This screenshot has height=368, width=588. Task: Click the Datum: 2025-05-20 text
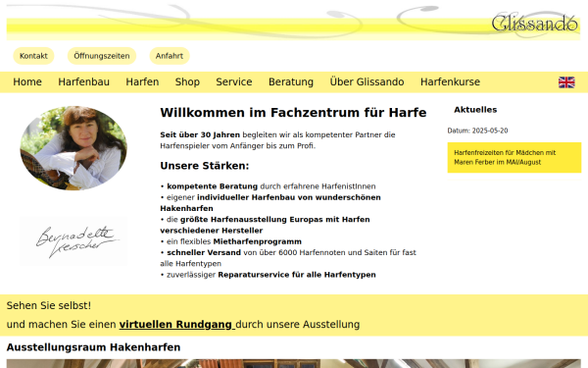(x=477, y=131)
